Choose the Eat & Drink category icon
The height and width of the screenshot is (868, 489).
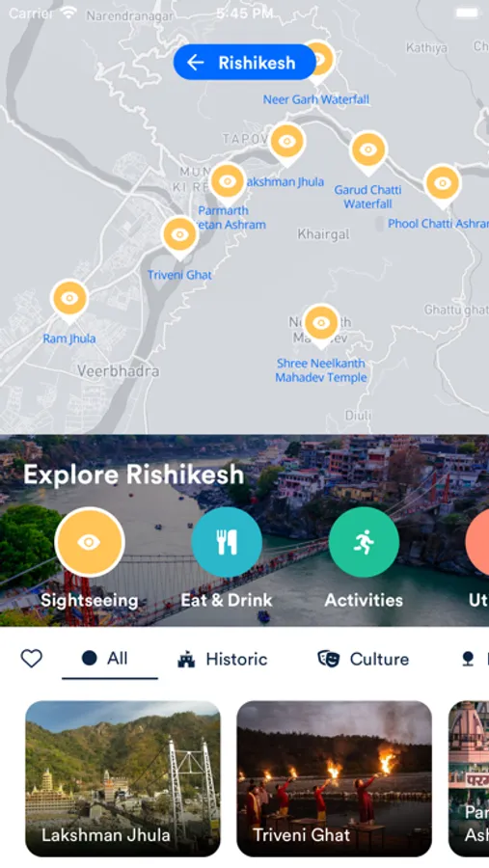click(x=227, y=542)
